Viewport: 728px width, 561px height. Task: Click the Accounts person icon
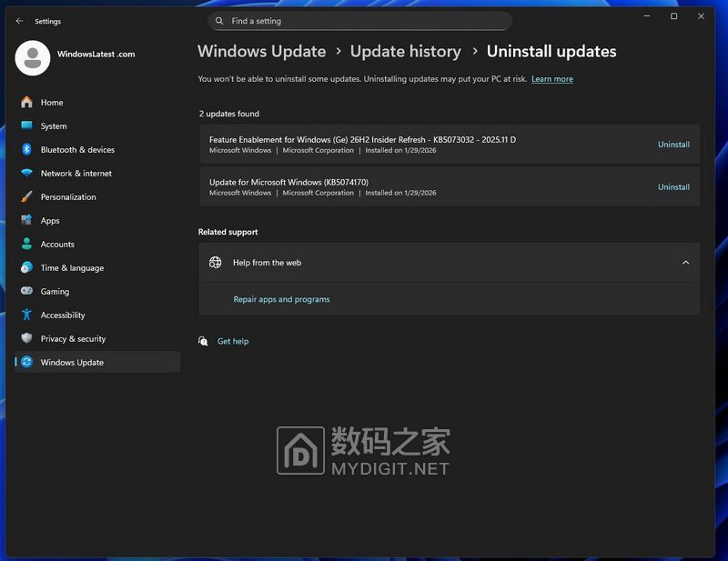(x=27, y=244)
